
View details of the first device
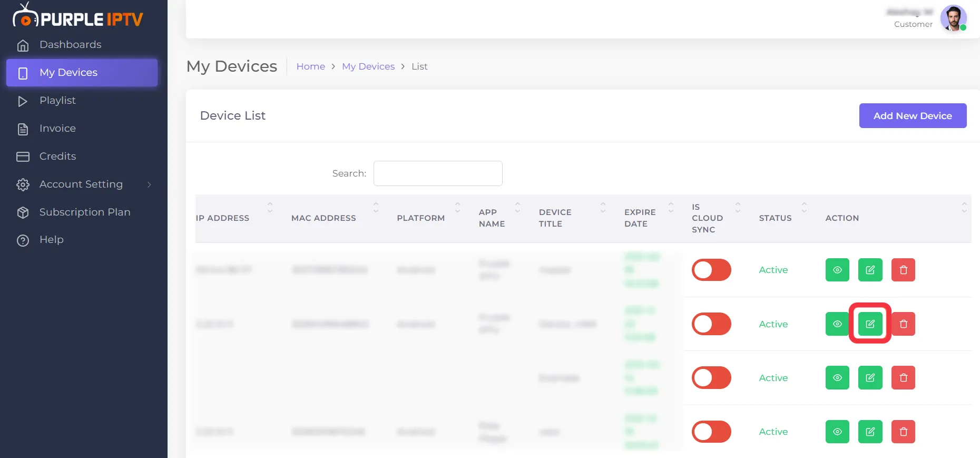837,270
